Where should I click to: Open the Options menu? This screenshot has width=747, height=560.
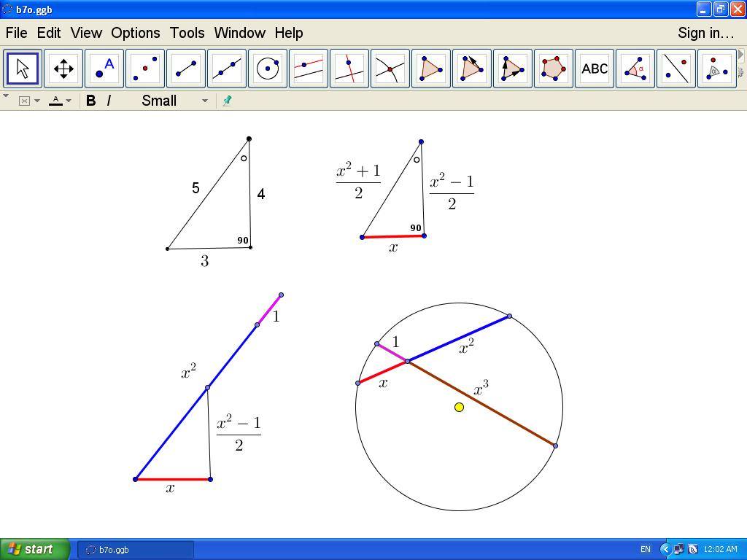[x=135, y=33]
